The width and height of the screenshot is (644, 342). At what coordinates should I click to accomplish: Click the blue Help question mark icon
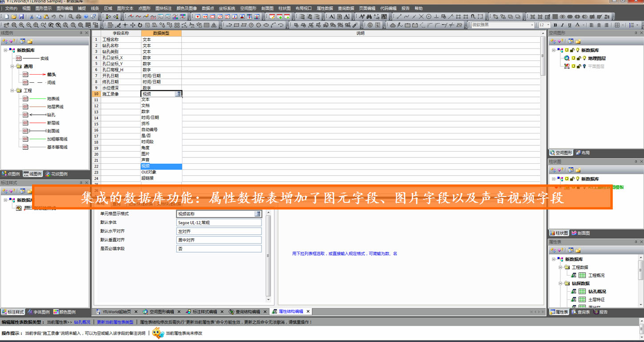pos(86,16)
